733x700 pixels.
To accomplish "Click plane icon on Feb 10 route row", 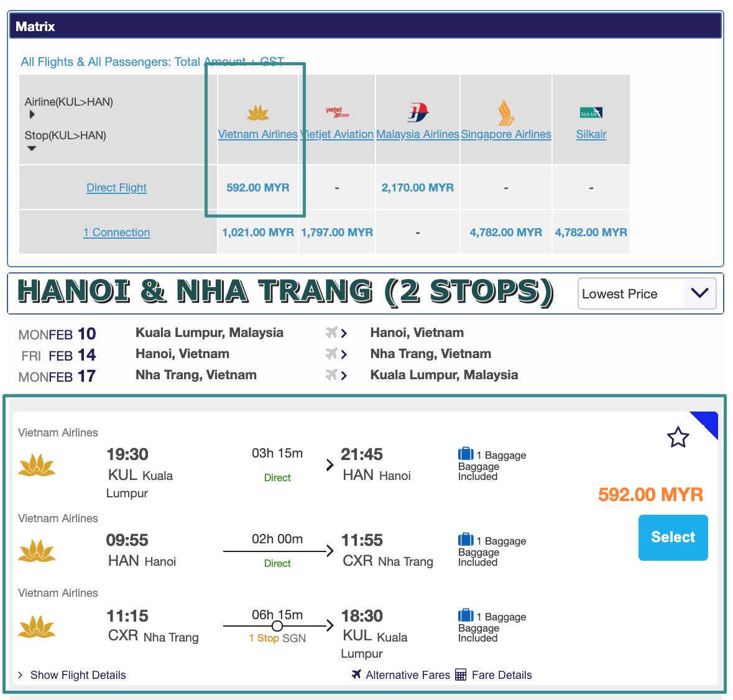I will [331, 332].
